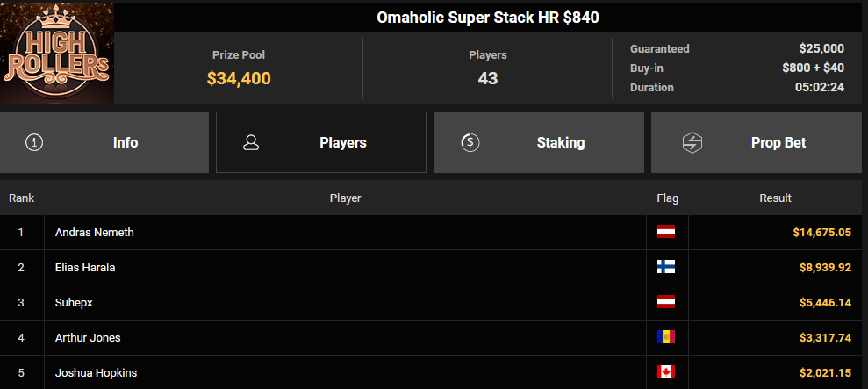Click player name Elias Harala
The image size is (868, 389).
click(x=85, y=268)
